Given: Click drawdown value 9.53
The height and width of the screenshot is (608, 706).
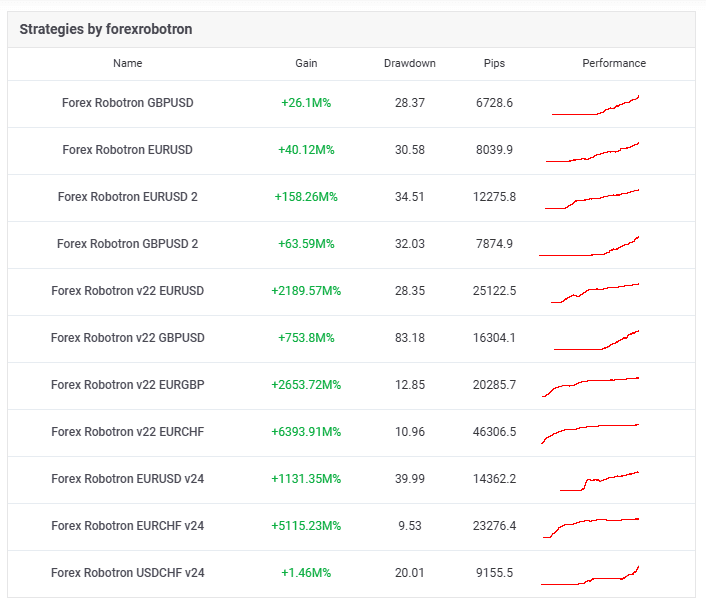Looking at the screenshot, I should pyautogui.click(x=410, y=526).
